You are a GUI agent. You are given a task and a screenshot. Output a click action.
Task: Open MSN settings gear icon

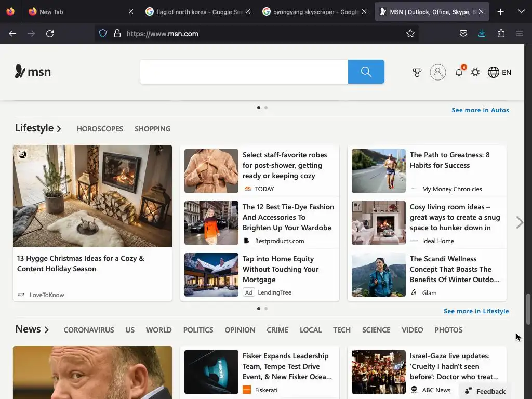[475, 72]
